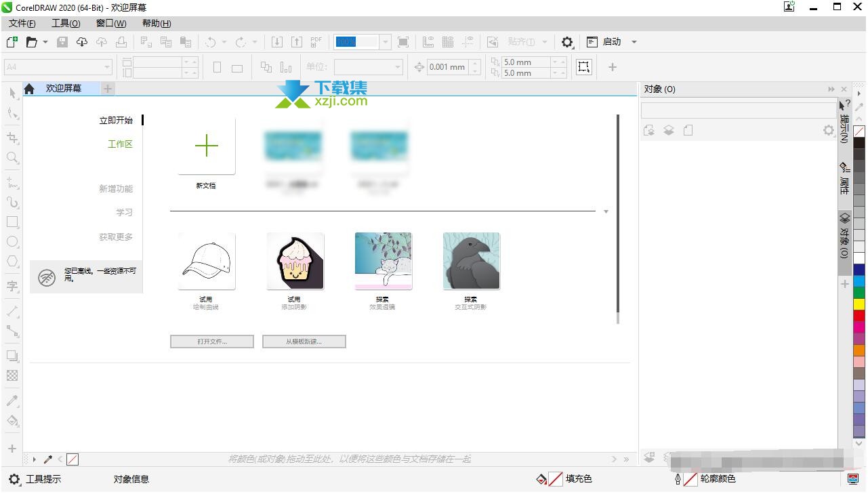Pick the yellow swatch in color palette
Viewport: 868px width, 494px height.
[x=859, y=304]
